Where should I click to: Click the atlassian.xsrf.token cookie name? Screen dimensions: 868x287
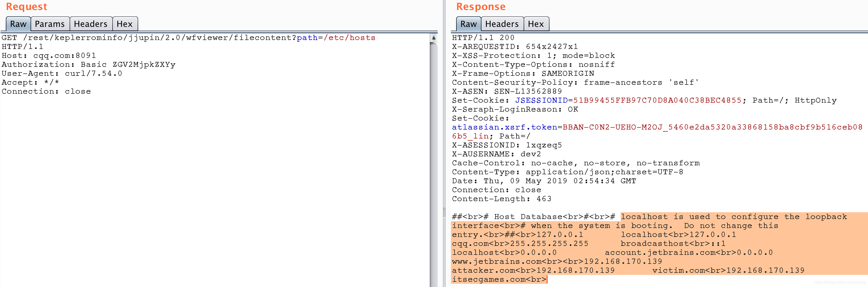tap(504, 127)
